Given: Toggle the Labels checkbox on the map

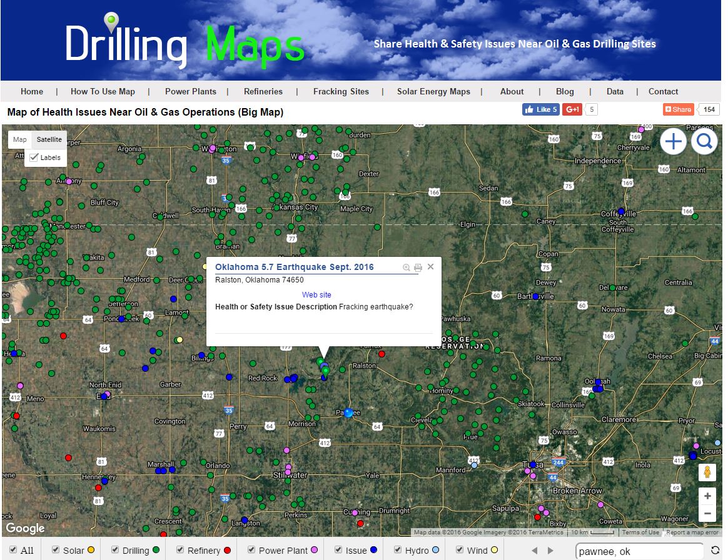Looking at the screenshot, I should [34, 157].
